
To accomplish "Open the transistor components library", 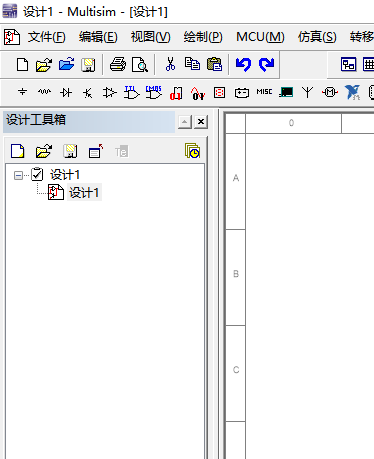I will [x=88, y=93].
